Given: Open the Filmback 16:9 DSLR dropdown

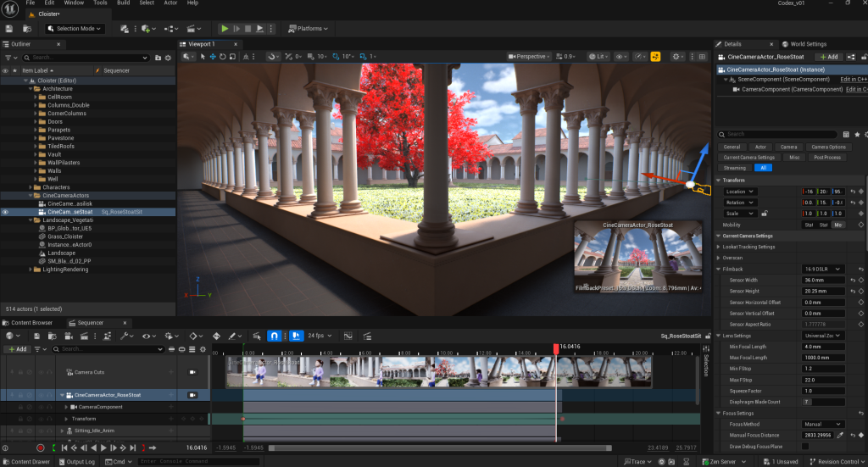Looking at the screenshot, I should click(823, 269).
